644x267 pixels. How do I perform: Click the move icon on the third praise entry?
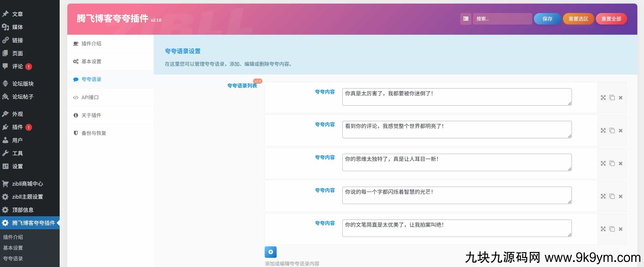(x=603, y=163)
